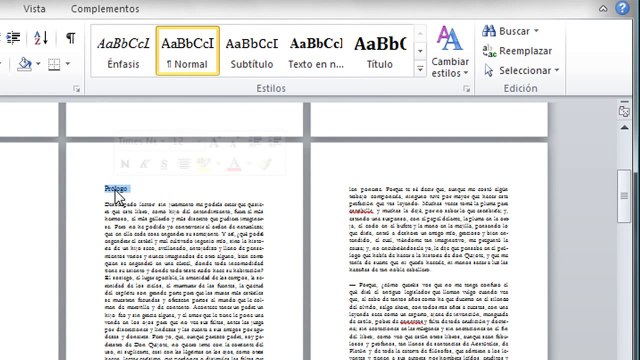The image size is (640, 360).
Task: Open the borders dropdown arrow
Action: (67, 64)
